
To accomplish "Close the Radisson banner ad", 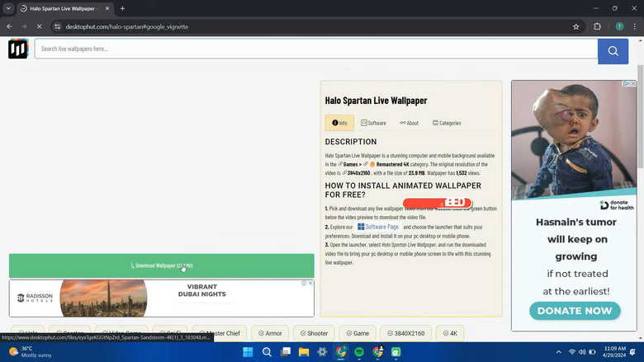I will click(311, 283).
